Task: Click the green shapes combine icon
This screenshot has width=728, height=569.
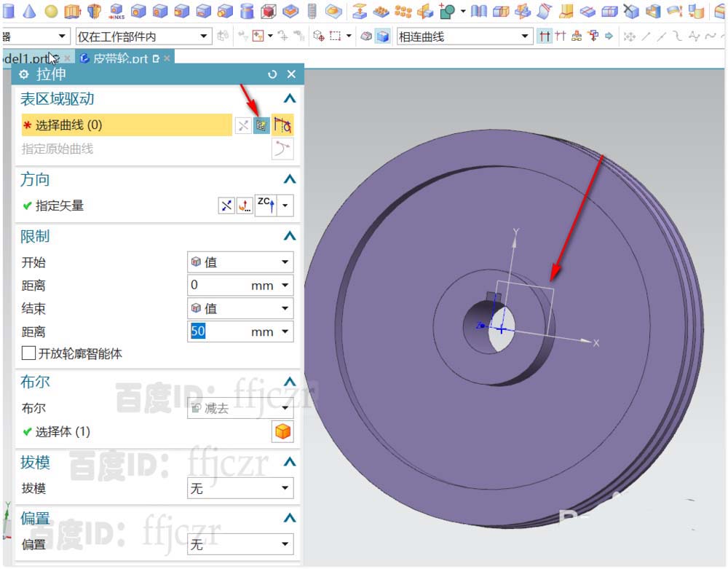Action: click(x=447, y=11)
